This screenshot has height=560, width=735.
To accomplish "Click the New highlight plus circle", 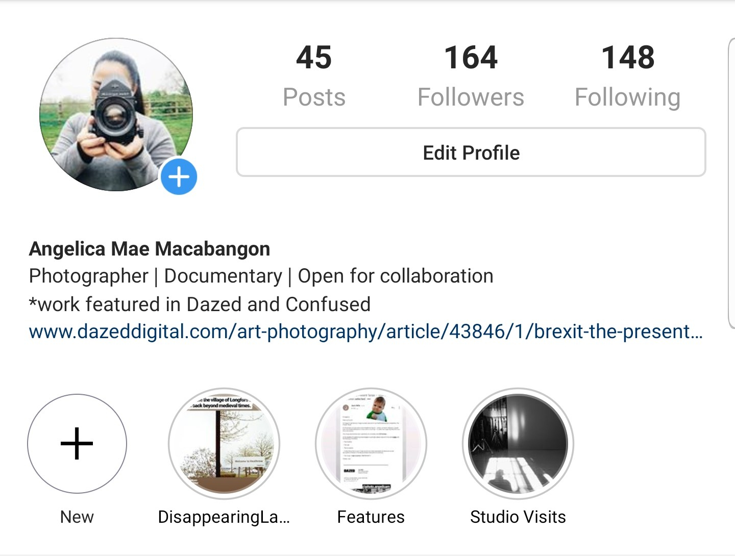I will coord(77,443).
